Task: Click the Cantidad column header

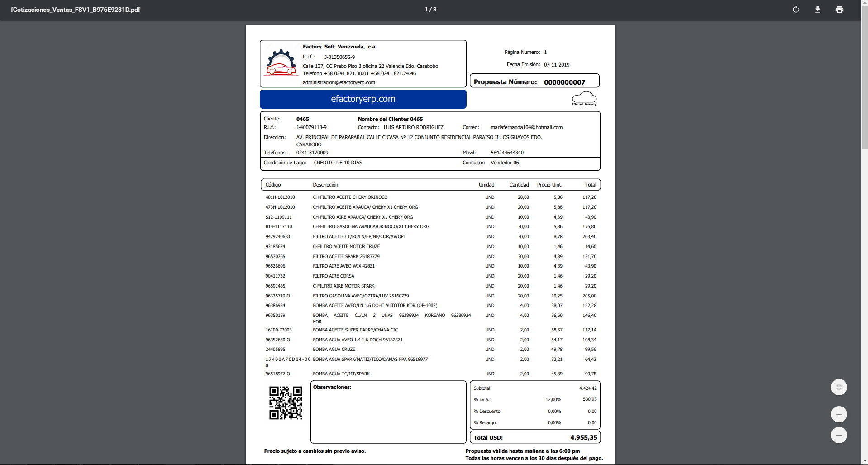Action: point(519,185)
